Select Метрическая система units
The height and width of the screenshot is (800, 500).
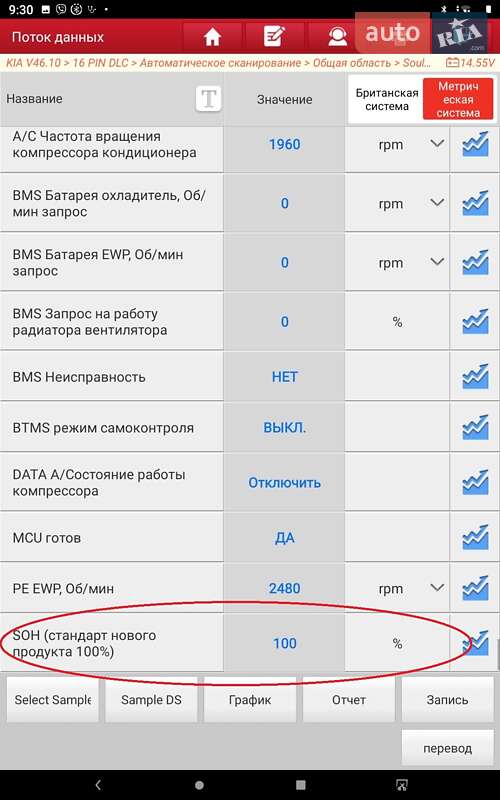[x=458, y=99]
